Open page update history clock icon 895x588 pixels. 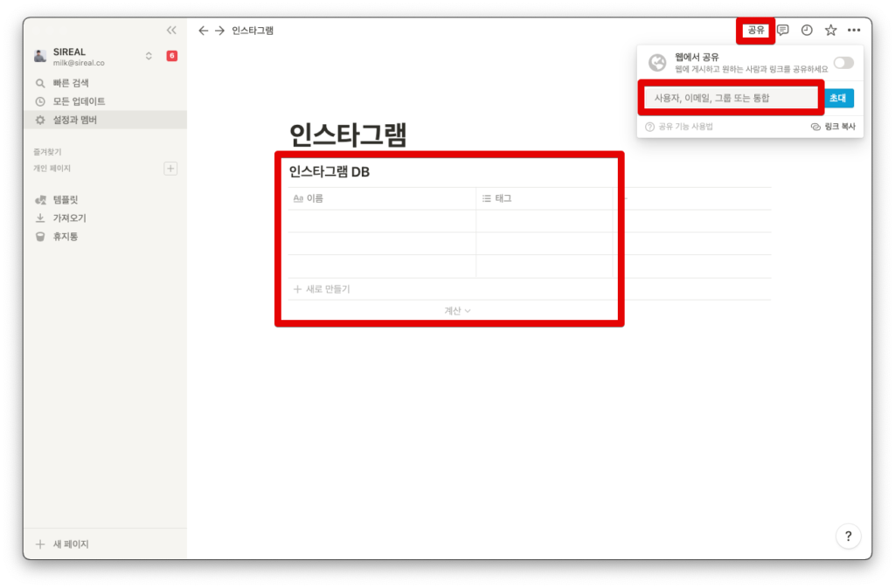coord(807,31)
